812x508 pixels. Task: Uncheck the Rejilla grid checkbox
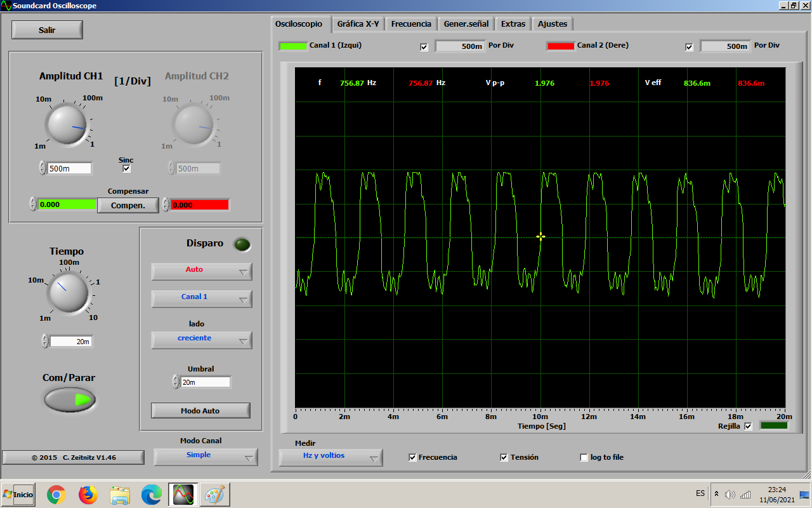748,426
